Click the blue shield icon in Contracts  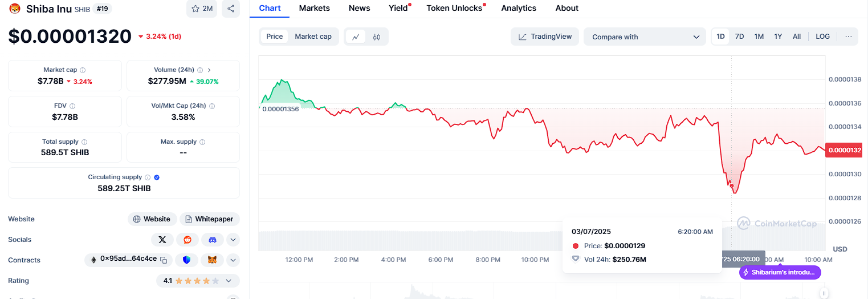coord(187,260)
